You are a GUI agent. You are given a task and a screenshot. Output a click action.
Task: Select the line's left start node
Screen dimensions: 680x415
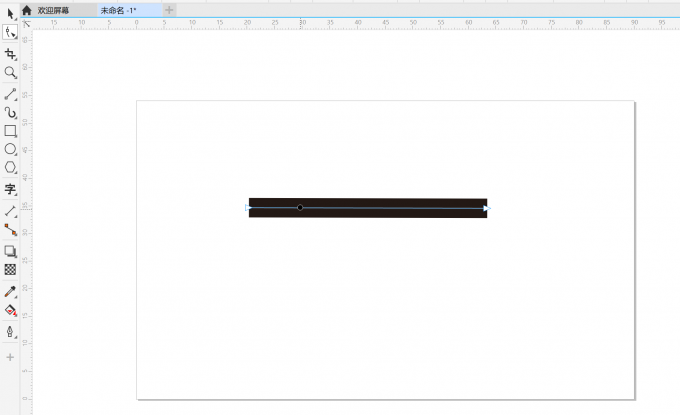[248, 208]
